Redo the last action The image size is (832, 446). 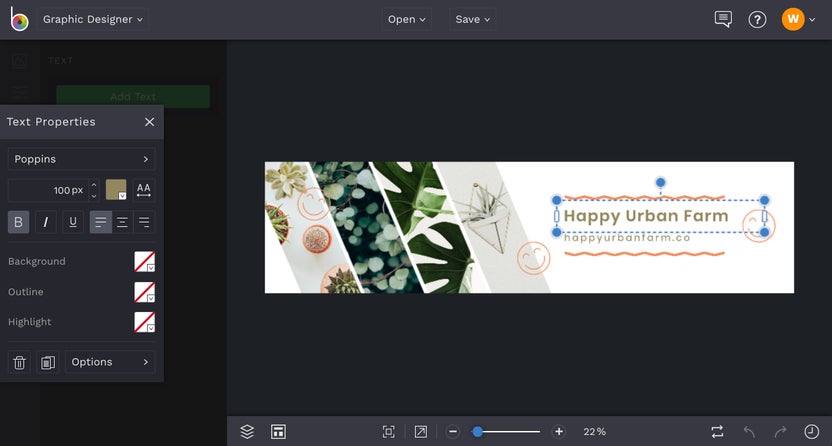coord(780,432)
